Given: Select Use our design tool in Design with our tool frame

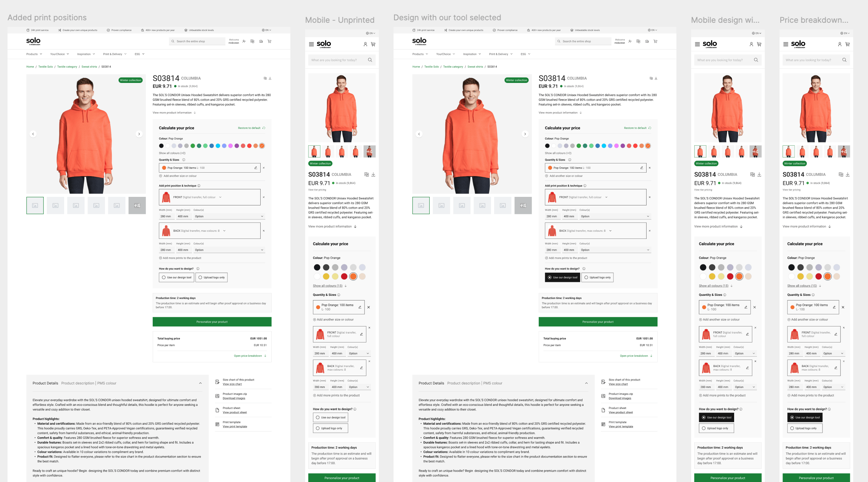Looking at the screenshot, I should pyautogui.click(x=563, y=277).
